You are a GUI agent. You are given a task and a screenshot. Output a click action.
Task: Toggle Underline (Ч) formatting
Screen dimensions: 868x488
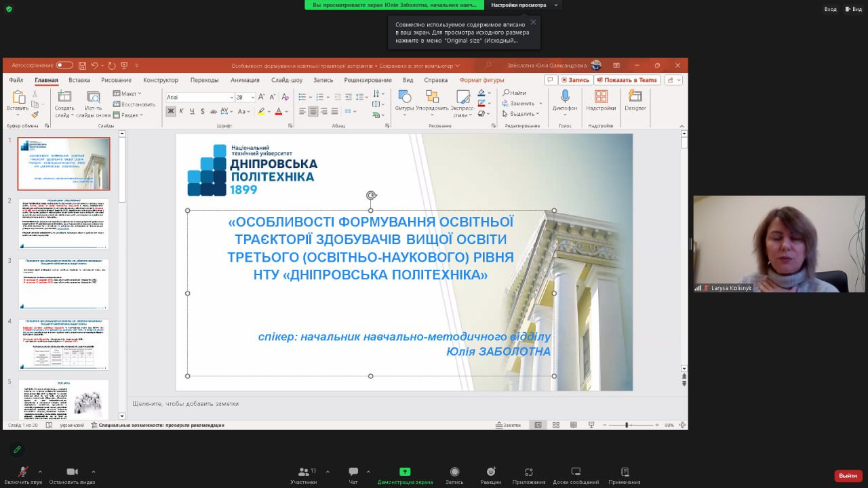click(x=193, y=111)
